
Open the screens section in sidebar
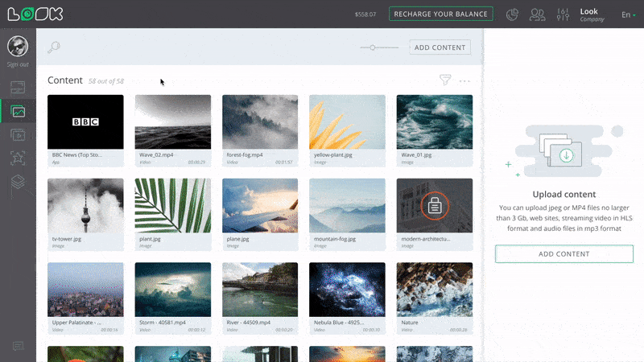click(18, 87)
